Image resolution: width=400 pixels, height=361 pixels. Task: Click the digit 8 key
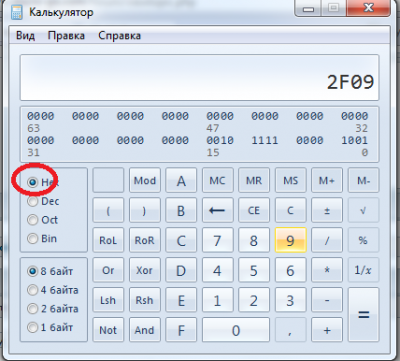[254, 241]
